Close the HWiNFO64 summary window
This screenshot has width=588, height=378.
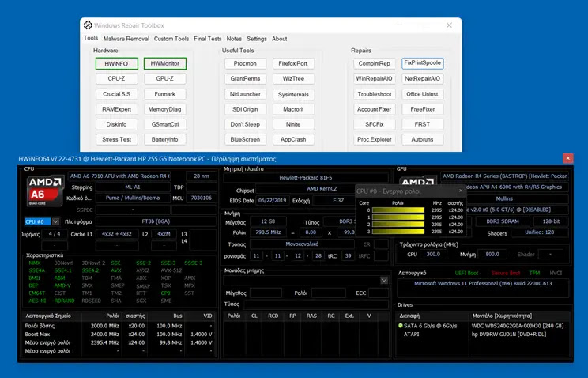[x=567, y=158]
